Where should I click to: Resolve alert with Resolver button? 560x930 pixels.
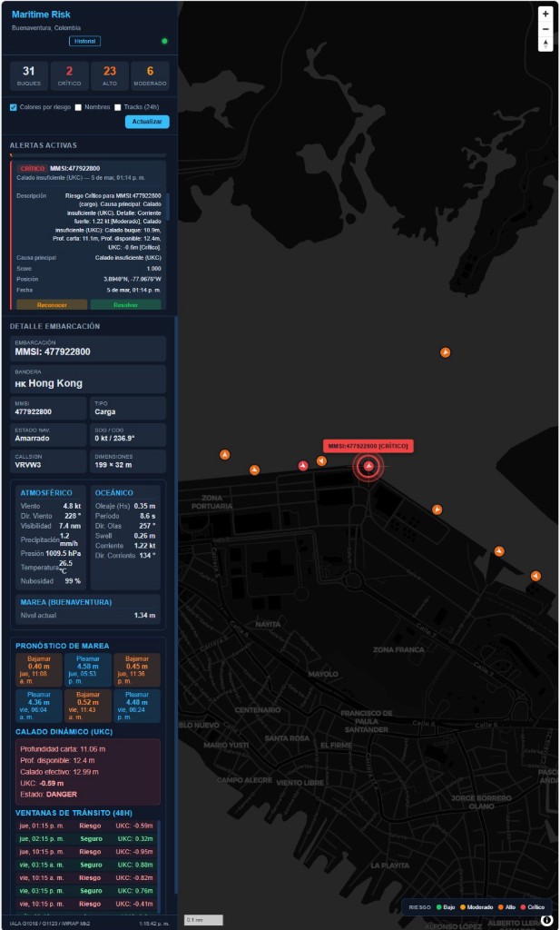(x=125, y=305)
